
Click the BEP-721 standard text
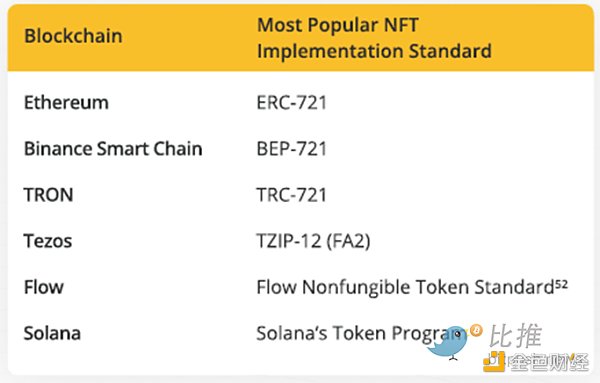(292, 148)
